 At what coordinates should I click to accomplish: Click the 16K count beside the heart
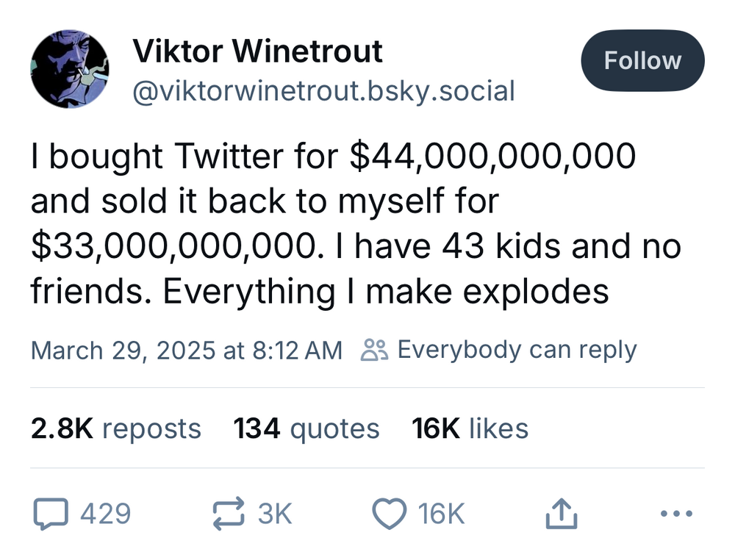[x=441, y=514]
